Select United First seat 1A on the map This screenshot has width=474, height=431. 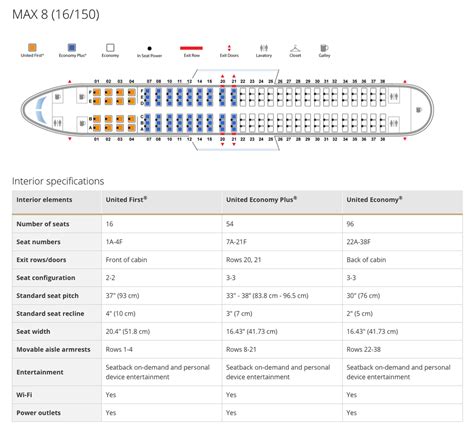[97, 128]
